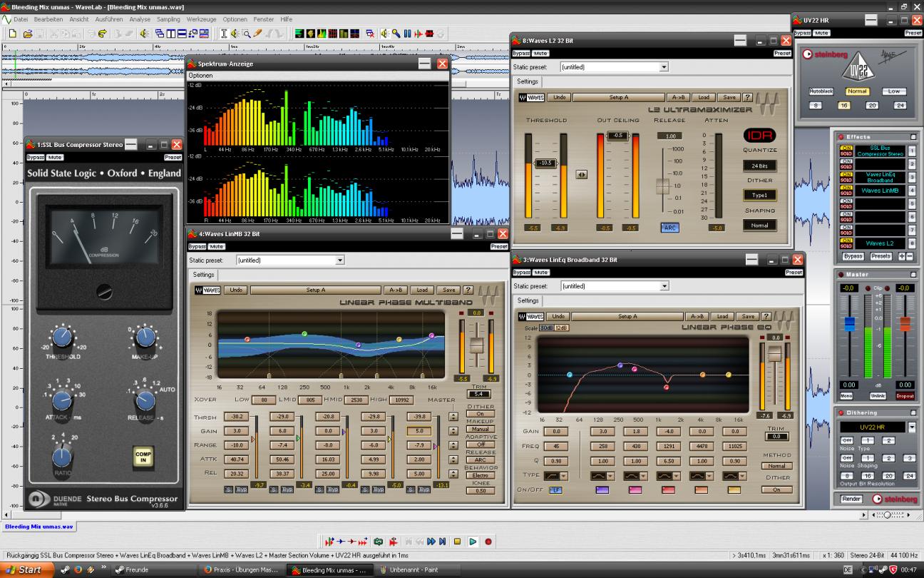Enable Autoblack in UV22 HR plugin
This screenshot has height=578, width=924.
(821, 91)
